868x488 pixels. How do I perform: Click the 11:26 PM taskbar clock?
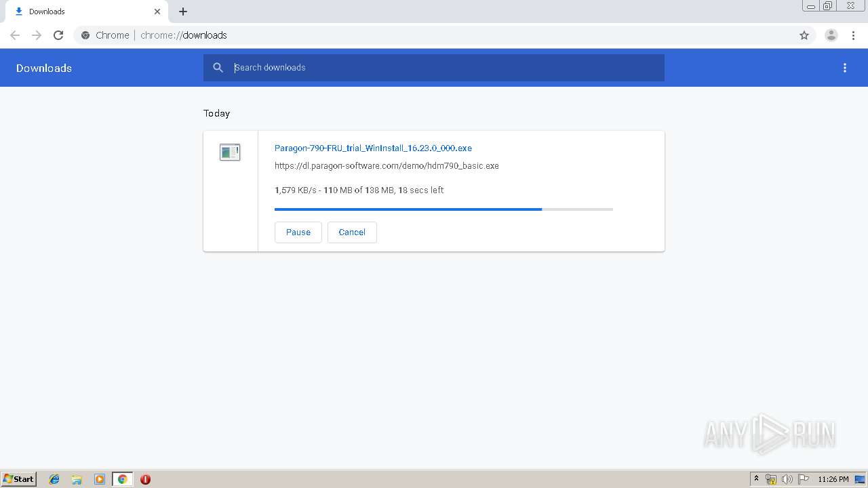[x=833, y=479]
